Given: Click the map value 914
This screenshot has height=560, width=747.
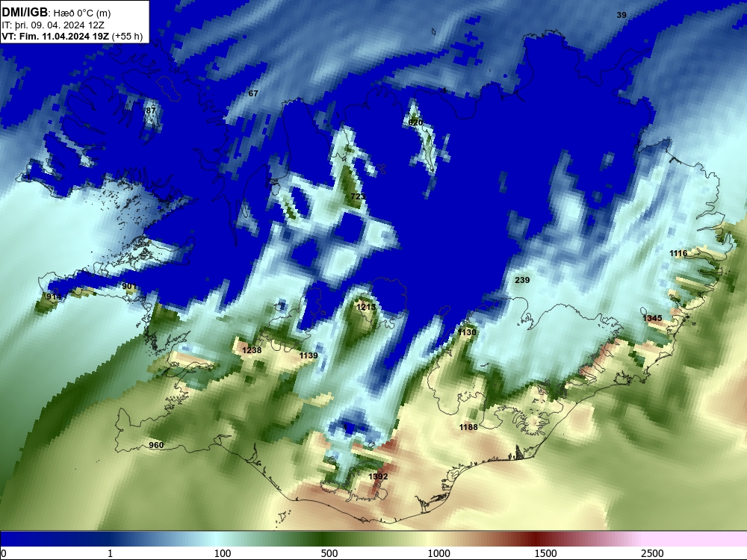Looking at the screenshot, I should [54, 296].
